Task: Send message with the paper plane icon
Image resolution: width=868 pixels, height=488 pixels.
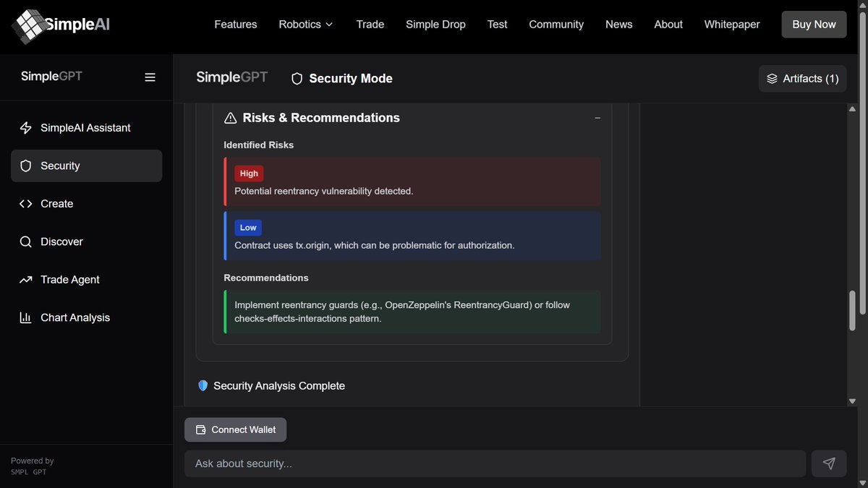Action: (x=829, y=463)
